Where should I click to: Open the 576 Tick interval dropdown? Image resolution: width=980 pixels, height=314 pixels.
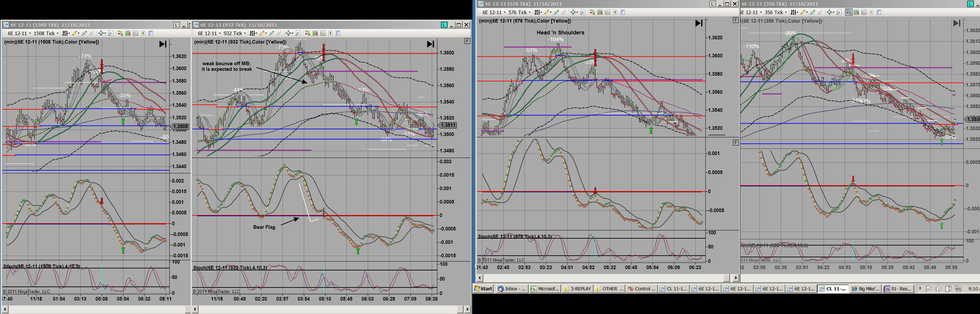[x=519, y=12]
